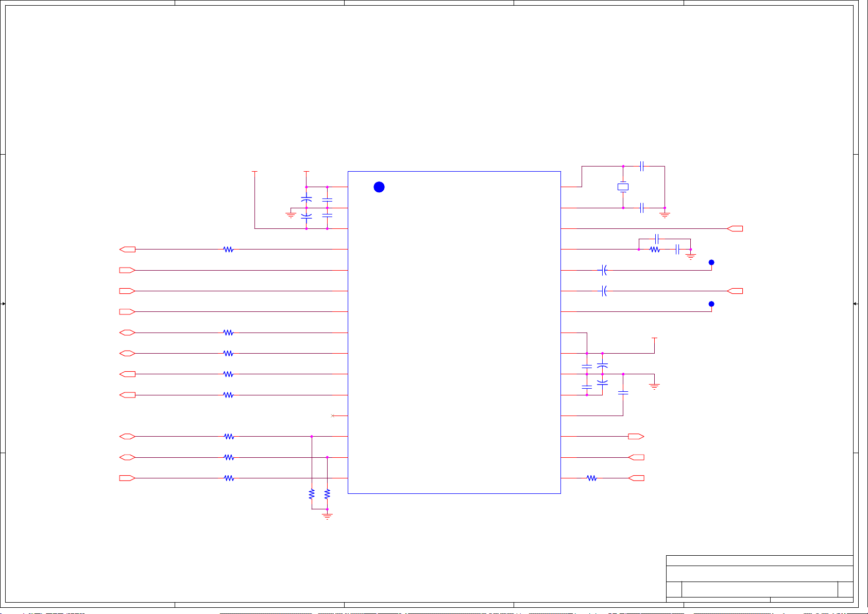This screenshot has width=868, height=614.
Task: Click the power rail symbol at the lower-right capacitors
Action: pyautogui.click(x=655, y=339)
